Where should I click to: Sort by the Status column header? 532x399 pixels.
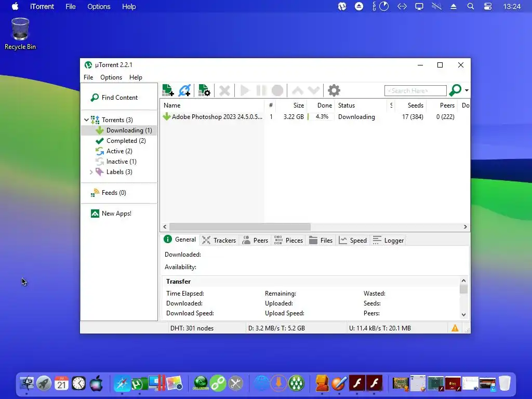click(361, 105)
